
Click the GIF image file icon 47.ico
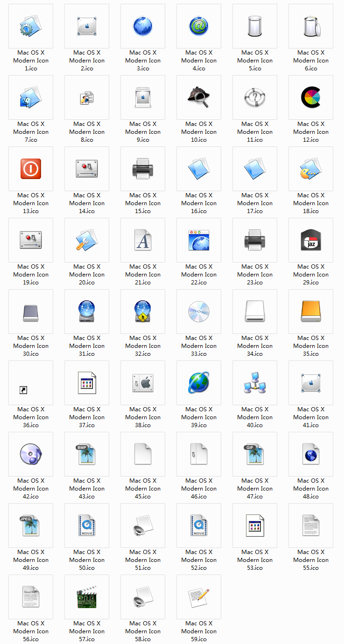(x=255, y=454)
